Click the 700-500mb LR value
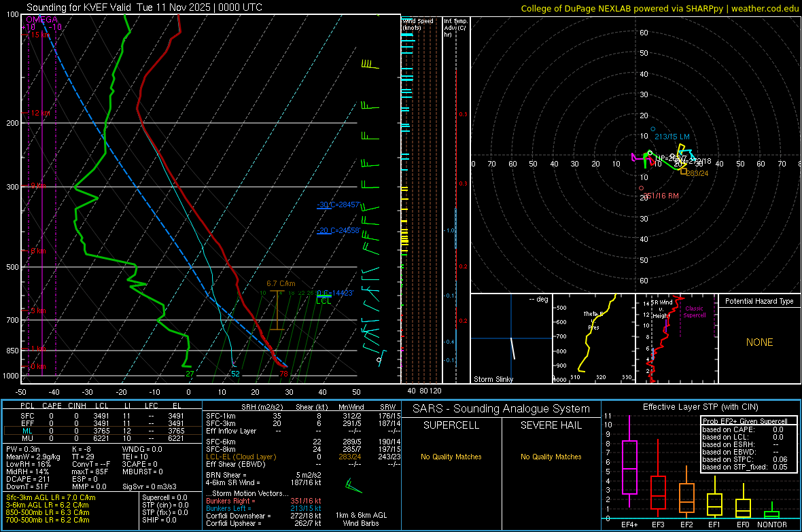 (x=48, y=520)
